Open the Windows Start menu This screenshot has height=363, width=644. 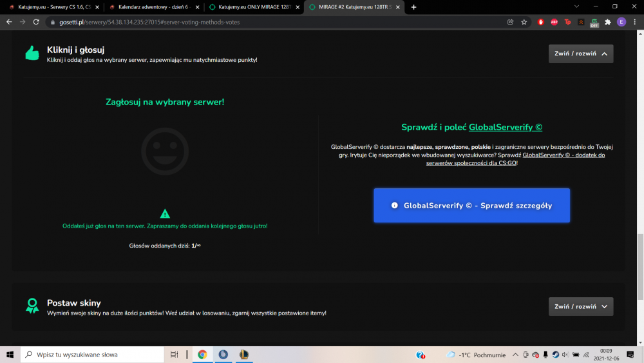tap(10, 355)
